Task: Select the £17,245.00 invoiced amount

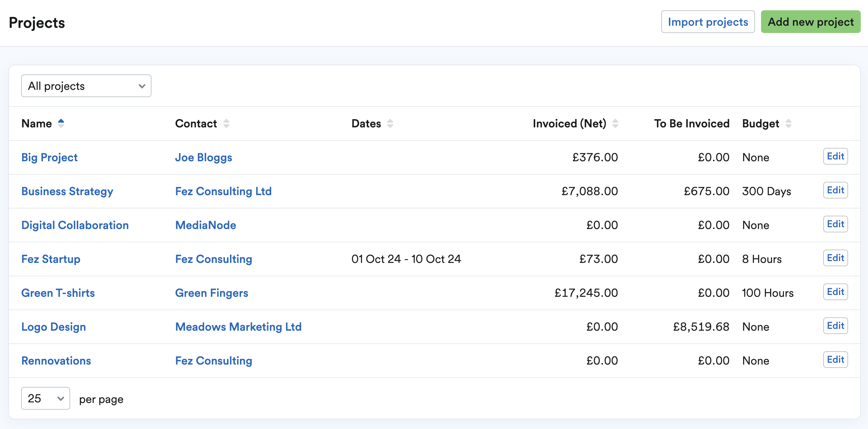Action: [586, 293]
